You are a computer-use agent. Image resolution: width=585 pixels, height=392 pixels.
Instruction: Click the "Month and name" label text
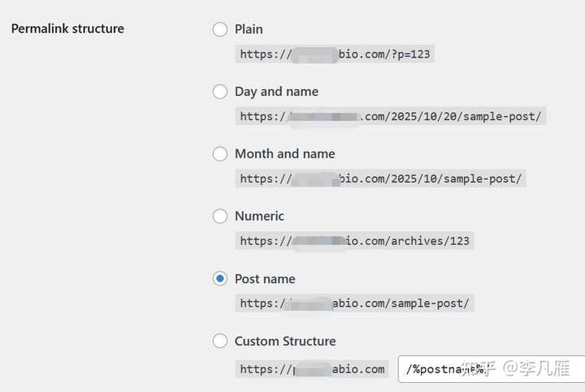(x=284, y=153)
